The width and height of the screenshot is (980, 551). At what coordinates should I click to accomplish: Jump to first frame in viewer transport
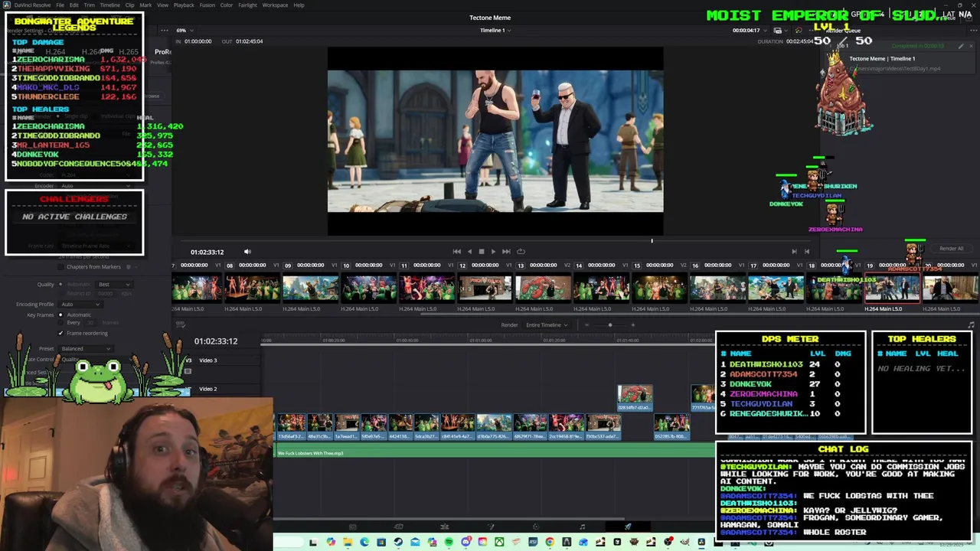tap(456, 251)
